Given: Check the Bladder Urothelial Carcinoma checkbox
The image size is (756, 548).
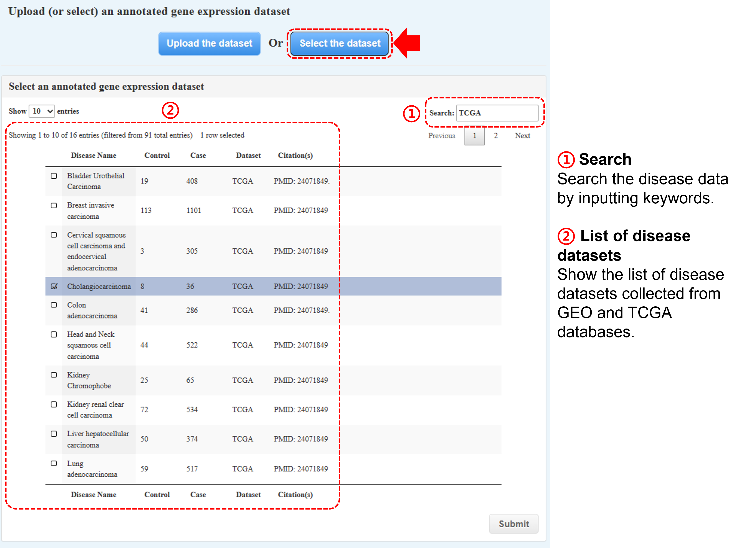Looking at the screenshot, I should pyautogui.click(x=54, y=176).
